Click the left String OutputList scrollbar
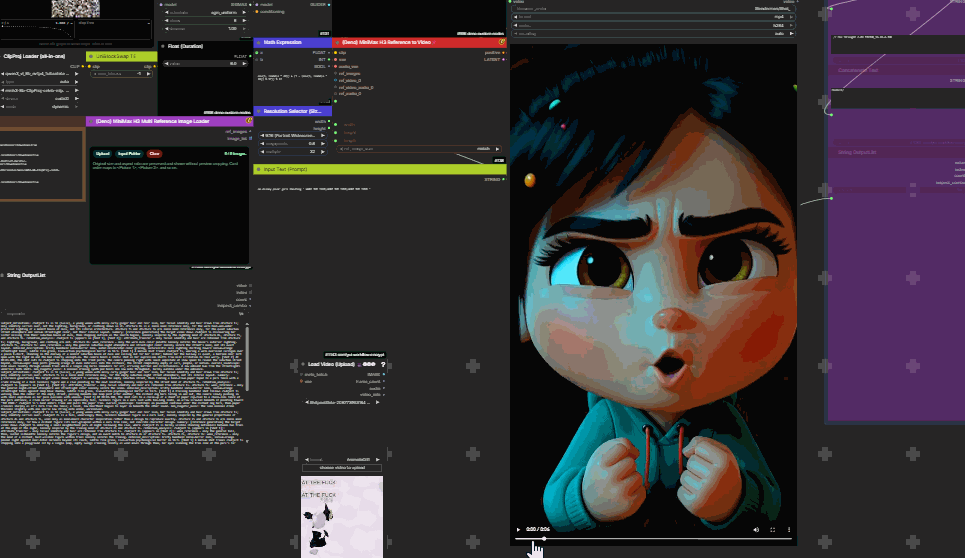Viewport: 965px width, 558px height. pos(247,357)
